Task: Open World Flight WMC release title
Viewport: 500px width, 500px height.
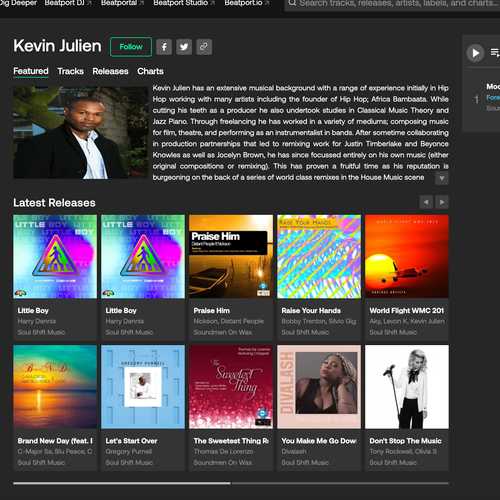Action: click(407, 311)
